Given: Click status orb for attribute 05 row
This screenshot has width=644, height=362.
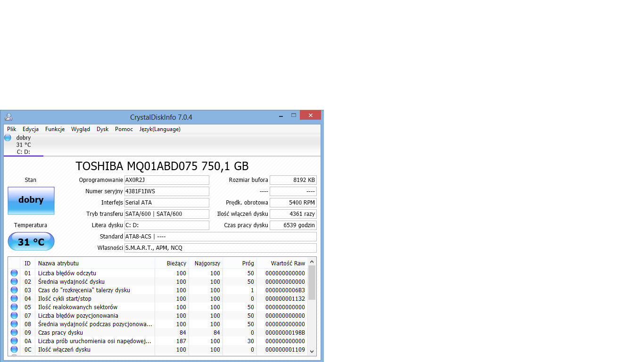Looking at the screenshot, I should [14, 307].
